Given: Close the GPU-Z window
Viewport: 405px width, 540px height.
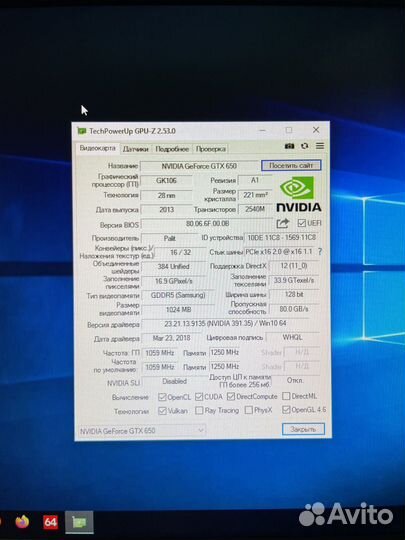Looking at the screenshot, I should [316, 130].
